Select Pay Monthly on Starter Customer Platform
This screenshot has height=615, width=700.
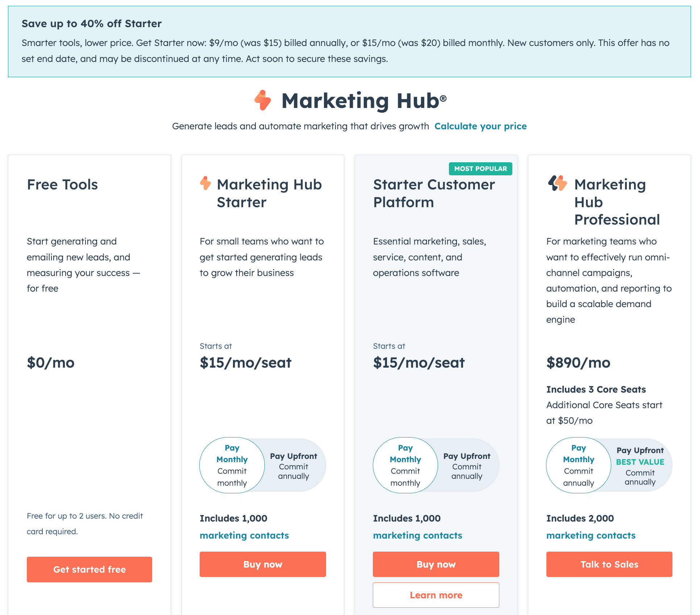(405, 465)
